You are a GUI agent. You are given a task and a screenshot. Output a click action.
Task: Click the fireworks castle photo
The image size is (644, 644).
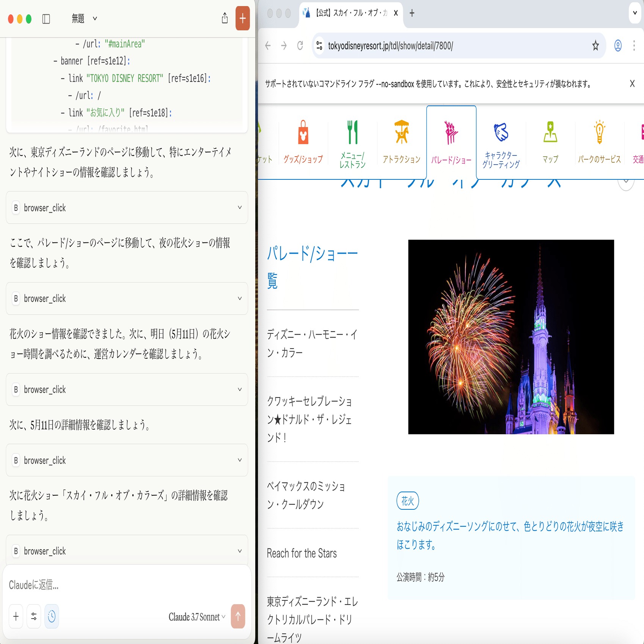[x=511, y=337]
